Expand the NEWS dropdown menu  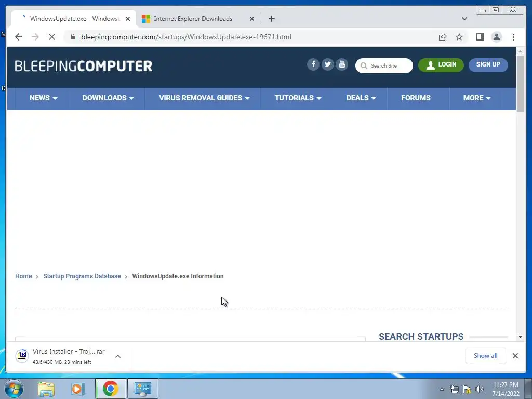pyautogui.click(x=43, y=98)
